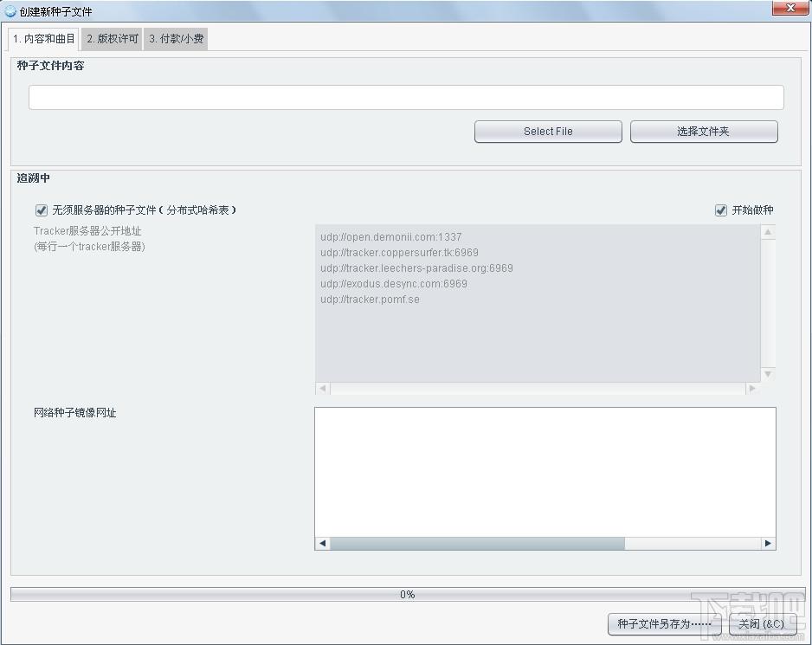Open the 2. 版权许可 tab
This screenshot has height=645, width=812.
[113, 39]
